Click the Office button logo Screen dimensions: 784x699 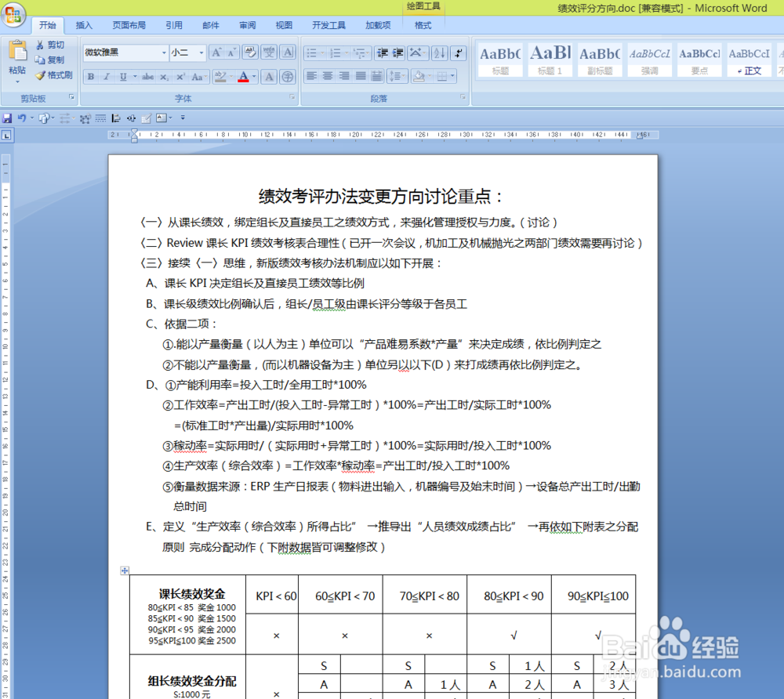coord(13,14)
